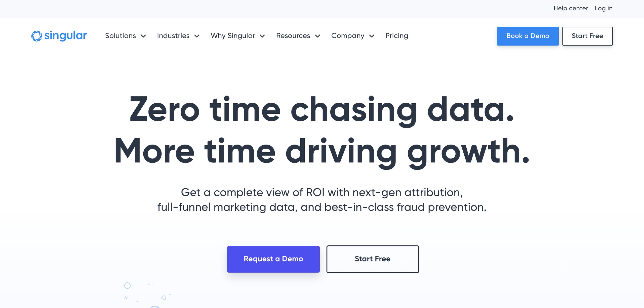Click the Request a Demo button
This screenshot has height=308, width=644.
[x=273, y=259]
